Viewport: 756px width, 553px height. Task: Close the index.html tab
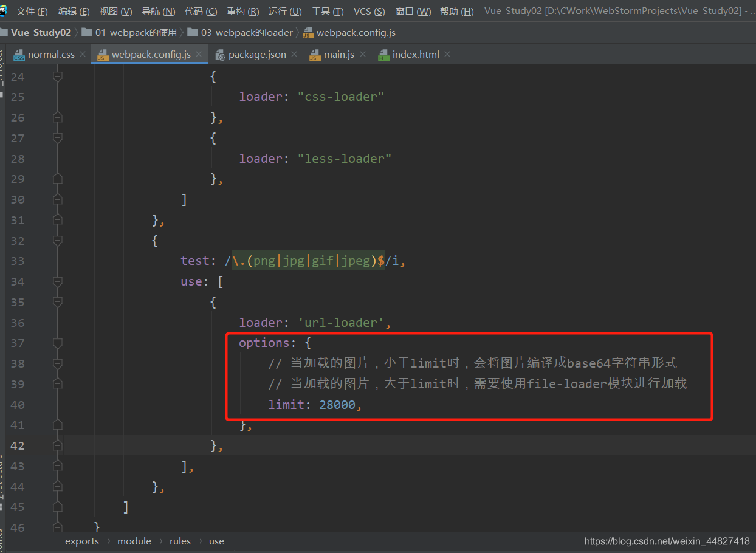click(447, 54)
